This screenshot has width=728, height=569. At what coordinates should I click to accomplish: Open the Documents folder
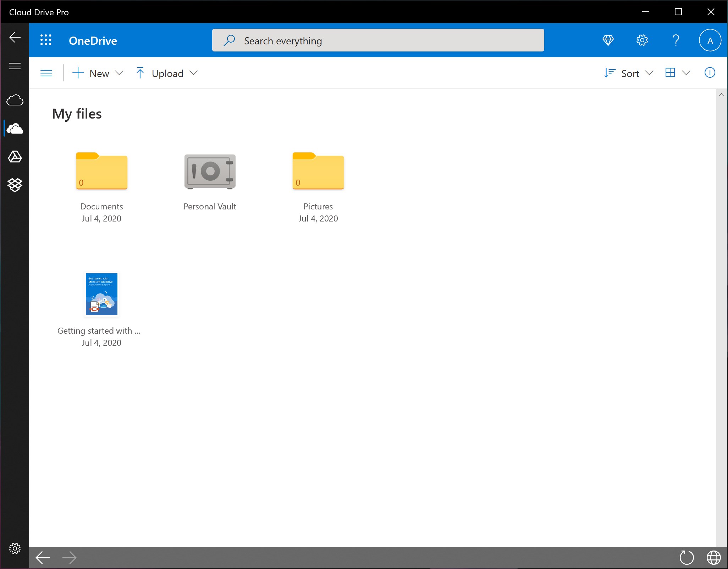[x=101, y=171]
